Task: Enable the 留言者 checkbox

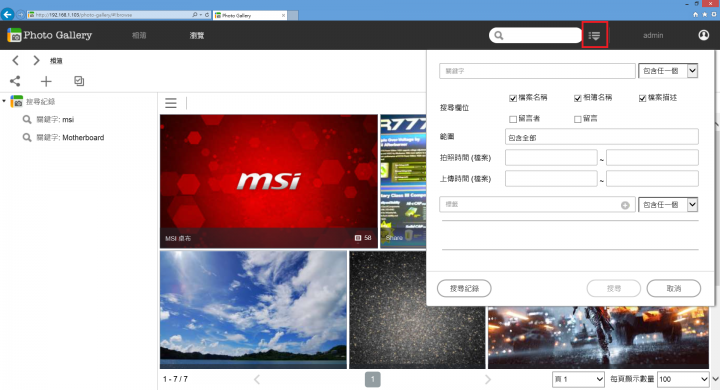Action: 513,119
